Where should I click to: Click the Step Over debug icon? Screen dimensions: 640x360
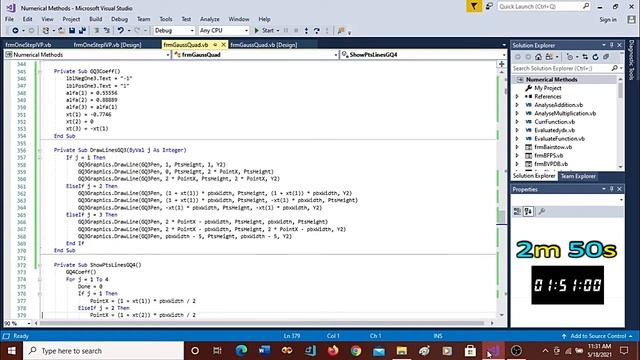click(x=317, y=31)
